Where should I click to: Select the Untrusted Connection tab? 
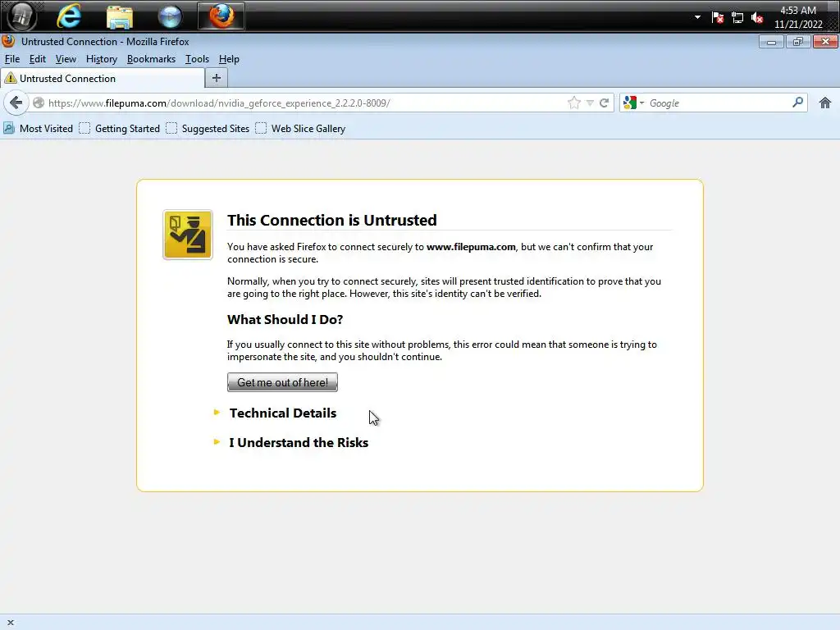tap(103, 78)
